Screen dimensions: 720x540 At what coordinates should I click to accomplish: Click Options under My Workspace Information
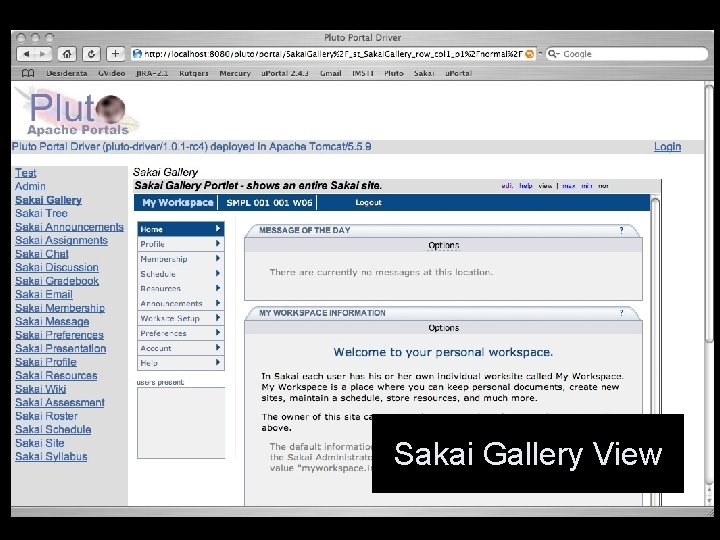pos(443,328)
